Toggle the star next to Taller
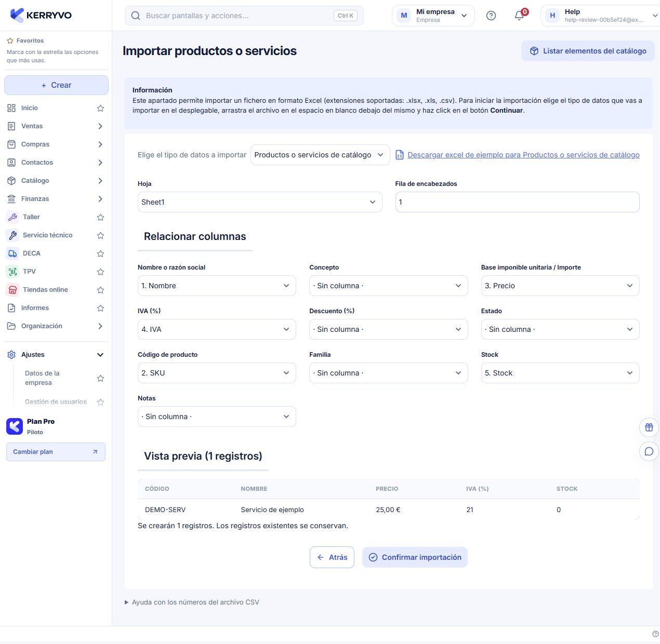 [x=101, y=217]
